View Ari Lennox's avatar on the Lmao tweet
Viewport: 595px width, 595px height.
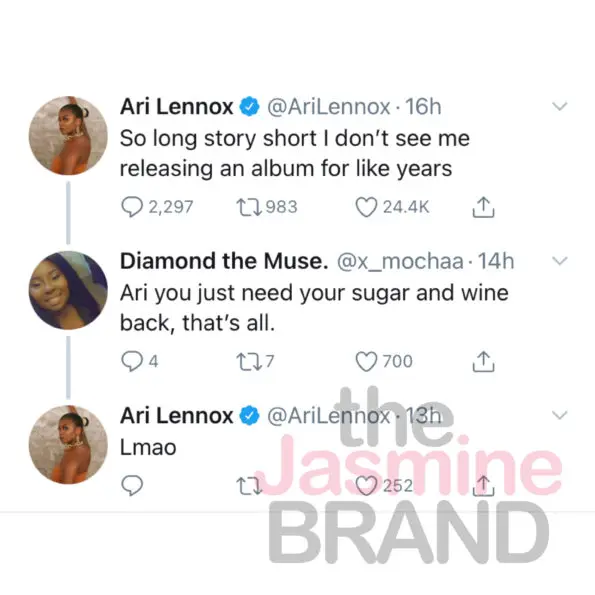click(68, 445)
